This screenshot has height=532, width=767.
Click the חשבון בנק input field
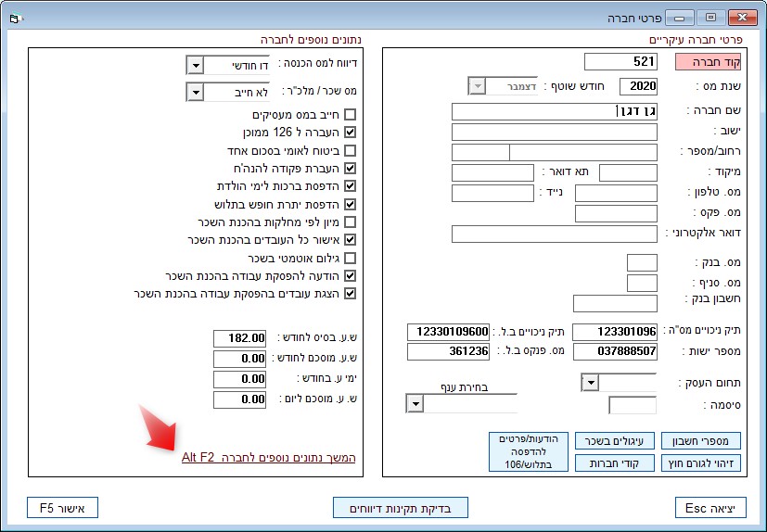tap(615, 304)
